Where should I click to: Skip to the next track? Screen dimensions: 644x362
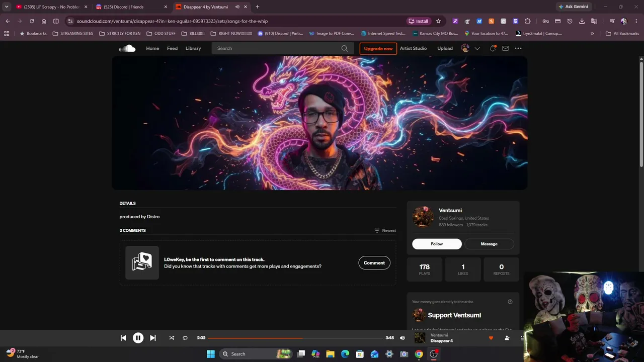point(153,338)
